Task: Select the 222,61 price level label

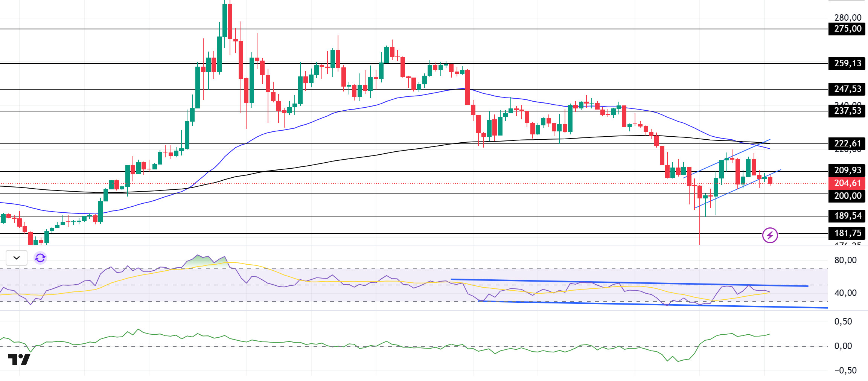Action: [x=847, y=143]
